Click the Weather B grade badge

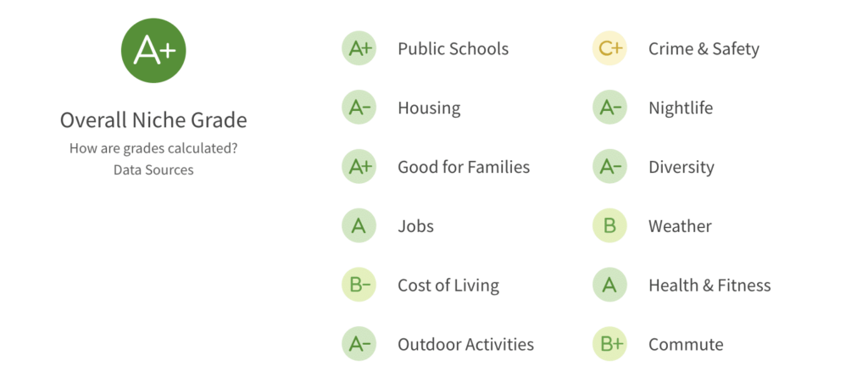(609, 226)
